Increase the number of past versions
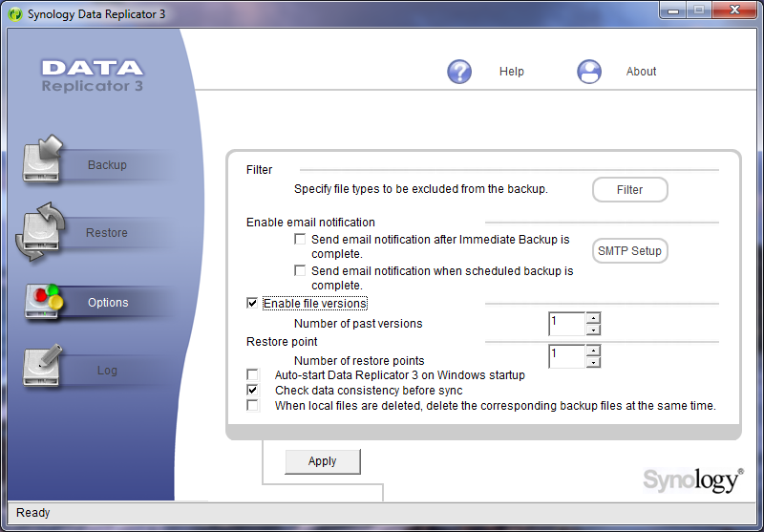Screen dimensions: 764x532 [593, 318]
